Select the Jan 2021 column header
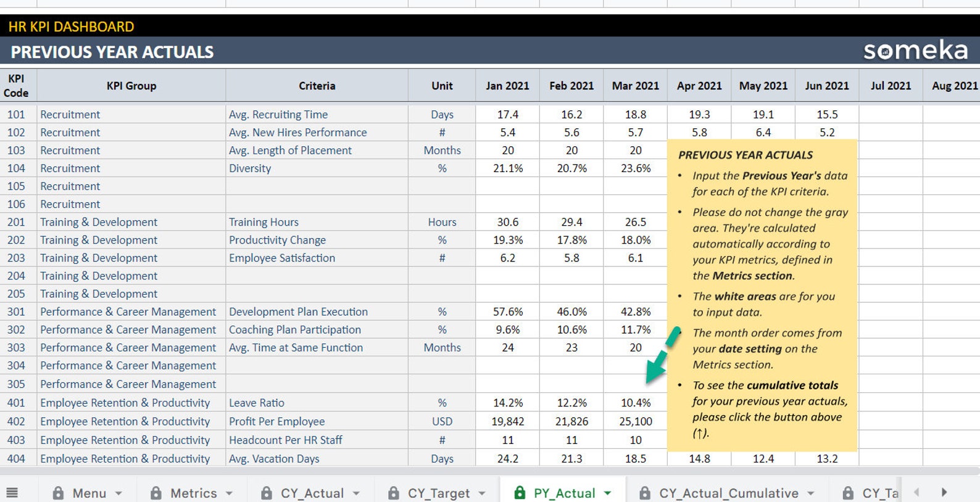 tap(507, 86)
